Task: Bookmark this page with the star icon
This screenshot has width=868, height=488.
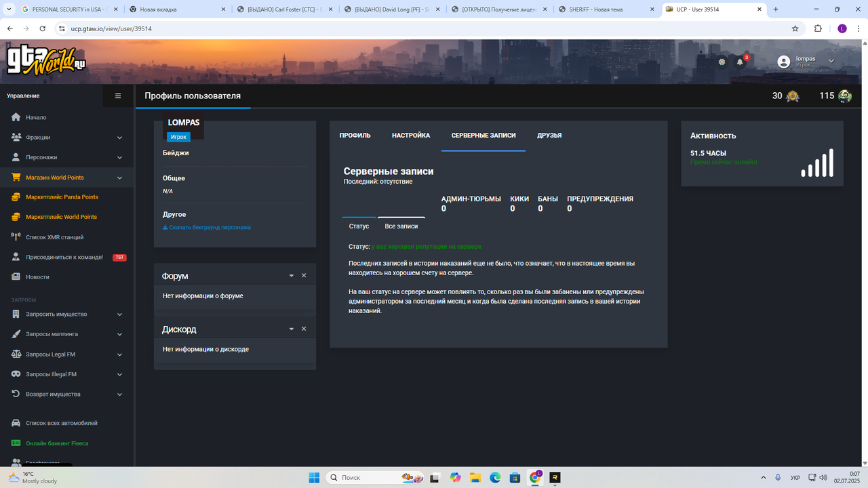Action: tap(795, 28)
